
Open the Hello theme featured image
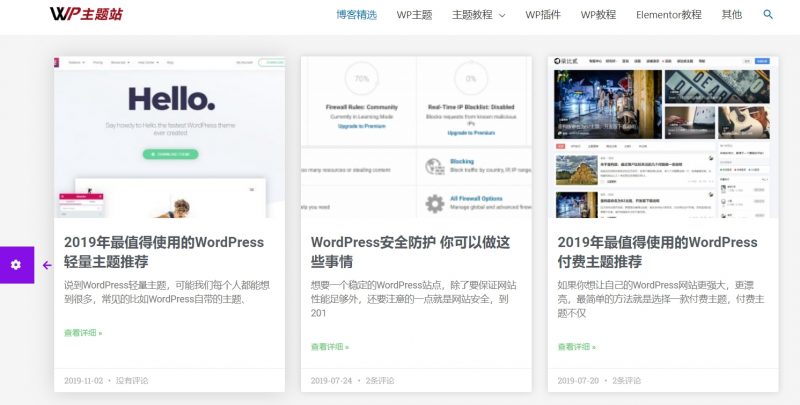click(169, 137)
